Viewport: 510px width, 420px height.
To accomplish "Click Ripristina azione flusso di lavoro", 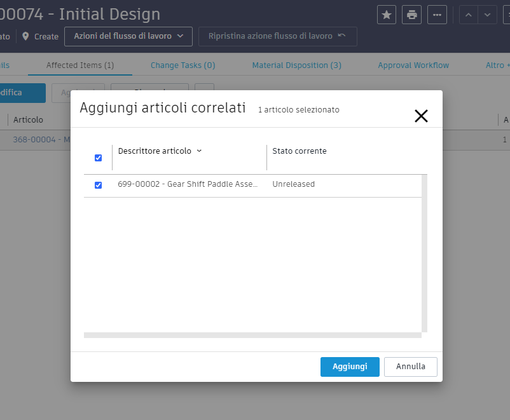I will 277,36.
